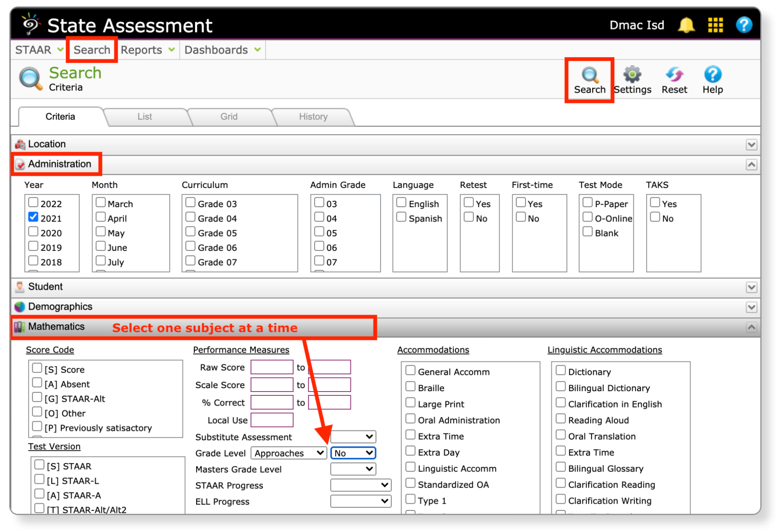Tick the Braille accommodation checkbox

pos(410,387)
